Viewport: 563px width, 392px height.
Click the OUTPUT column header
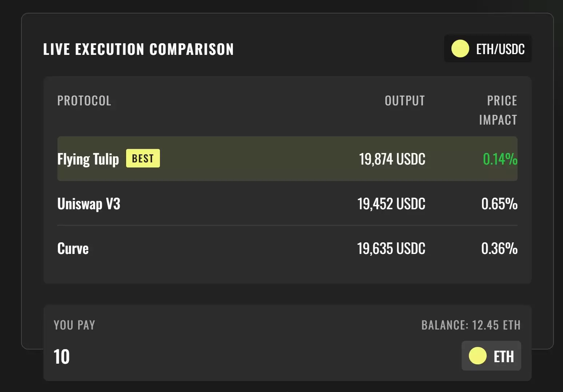(x=405, y=101)
